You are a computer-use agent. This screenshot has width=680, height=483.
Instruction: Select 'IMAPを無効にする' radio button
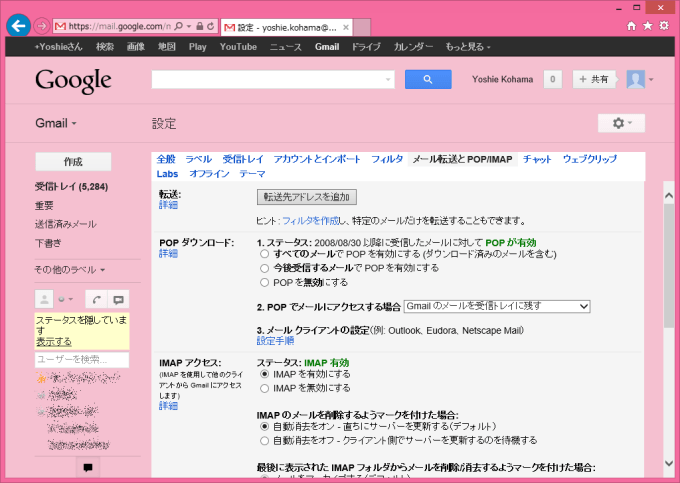click(264, 387)
